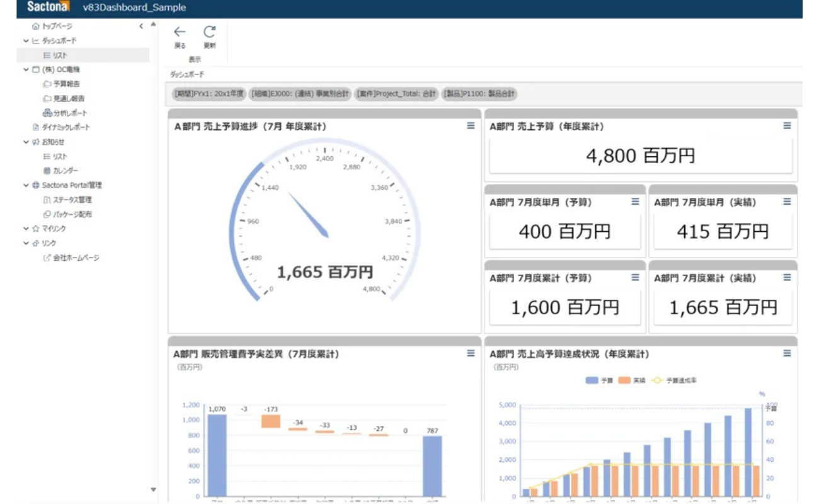The width and height of the screenshot is (819, 504).
Task: Open hamburger menu of 売上予算（年度累計）panel
Action: (787, 126)
